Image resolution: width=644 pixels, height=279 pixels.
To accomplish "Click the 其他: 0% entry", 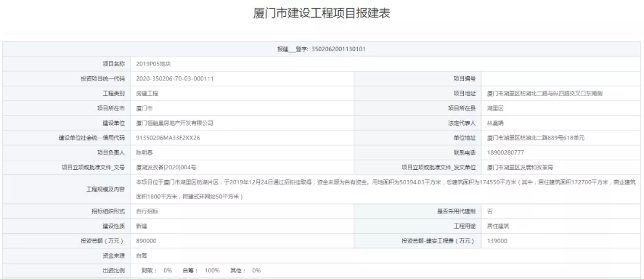I will click(246, 271).
